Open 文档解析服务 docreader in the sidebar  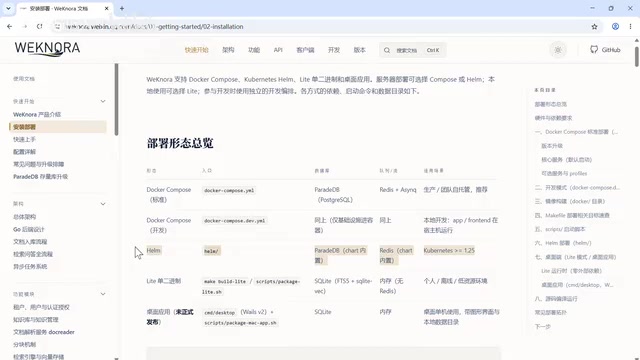pos(44,332)
